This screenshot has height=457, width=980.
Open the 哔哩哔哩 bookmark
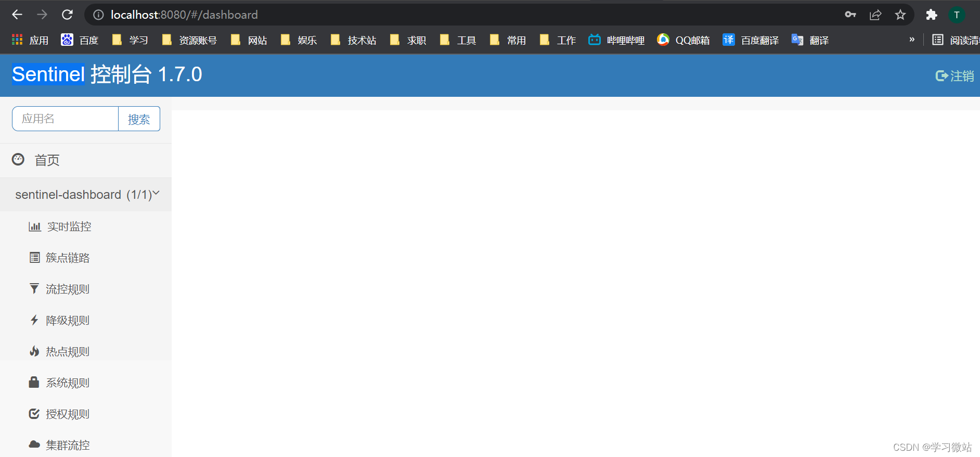[616, 40]
